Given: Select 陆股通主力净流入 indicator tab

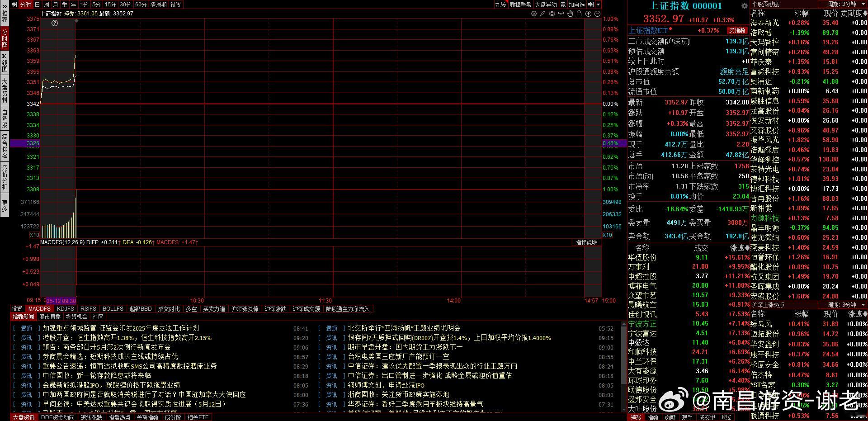Looking at the screenshot, I should (348, 309).
